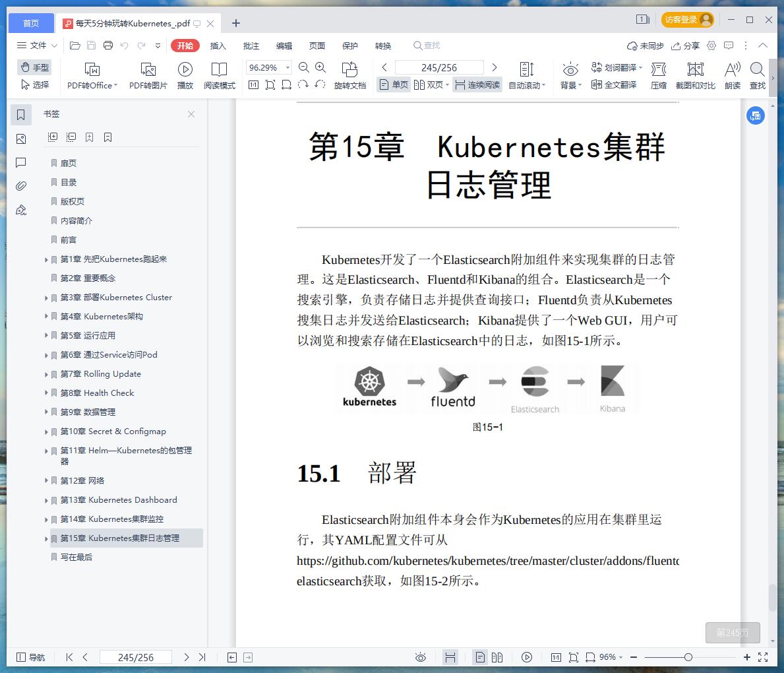Add a new tab with plus
784x673 pixels.
click(236, 23)
